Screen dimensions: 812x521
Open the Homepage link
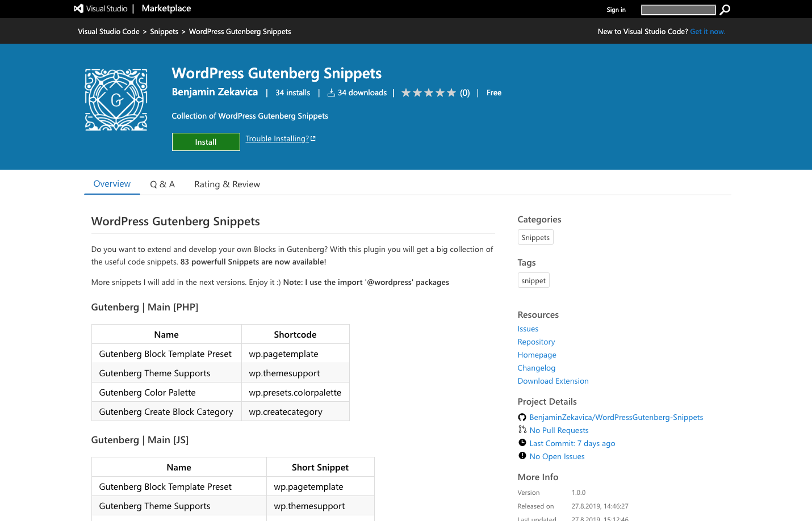537,355
